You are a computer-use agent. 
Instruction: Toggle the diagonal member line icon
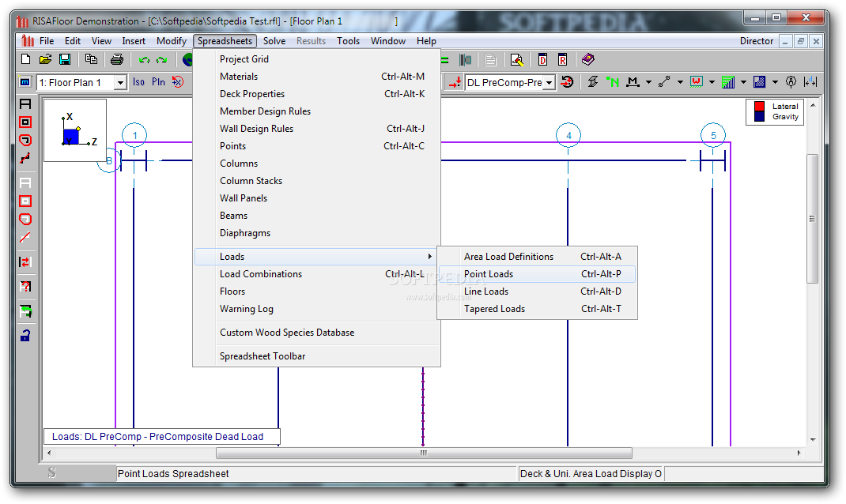[x=664, y=82]
